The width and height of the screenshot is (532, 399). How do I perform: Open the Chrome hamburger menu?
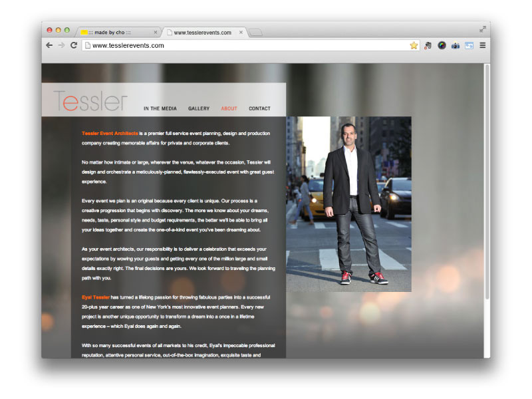point(483,45)
